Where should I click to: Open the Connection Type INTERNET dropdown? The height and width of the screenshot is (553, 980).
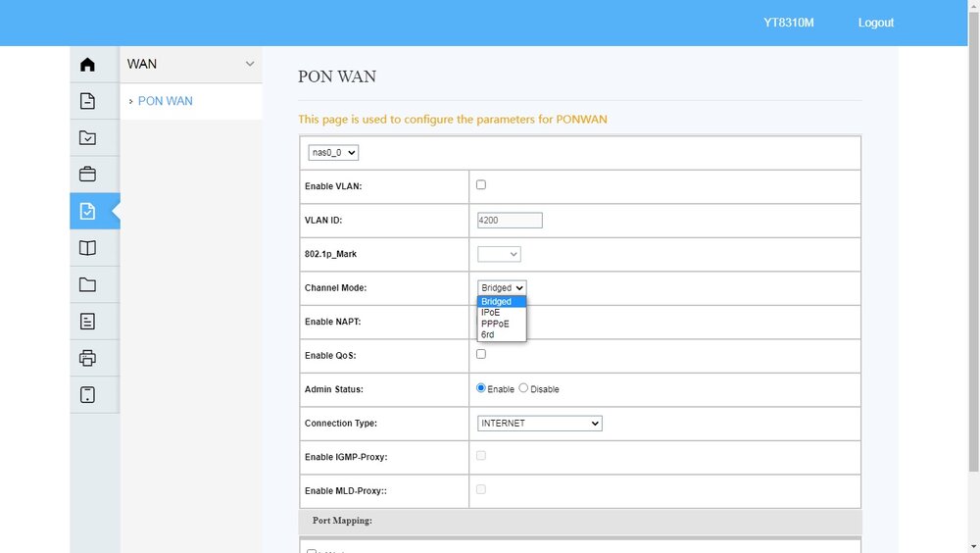click(x=539, y=424)
